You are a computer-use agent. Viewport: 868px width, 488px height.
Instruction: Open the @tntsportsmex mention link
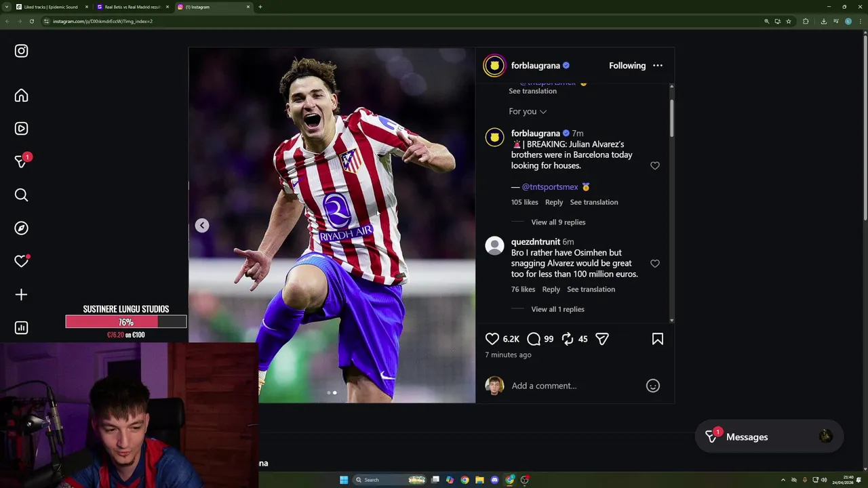[550, 187]
